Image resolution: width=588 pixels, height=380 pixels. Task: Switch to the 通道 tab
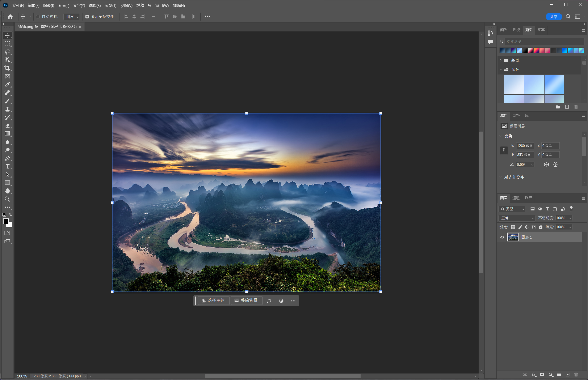pyautogui.click(x=516, y=198)
